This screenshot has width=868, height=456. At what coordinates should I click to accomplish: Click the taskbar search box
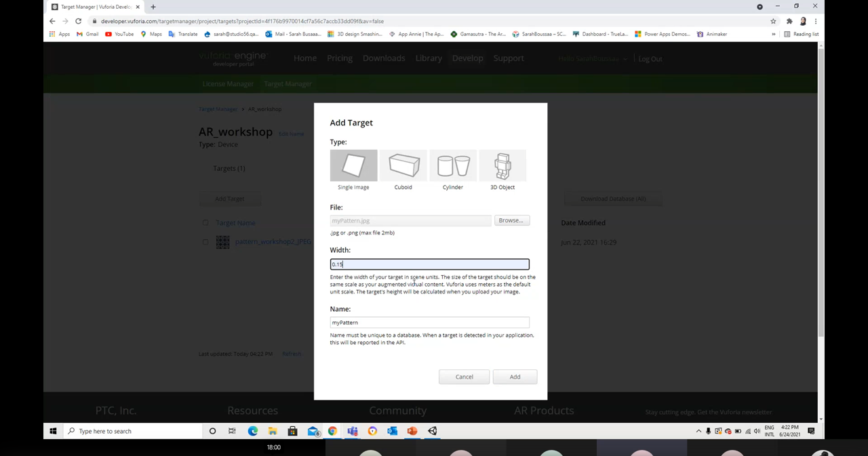(x=133, y=431)
